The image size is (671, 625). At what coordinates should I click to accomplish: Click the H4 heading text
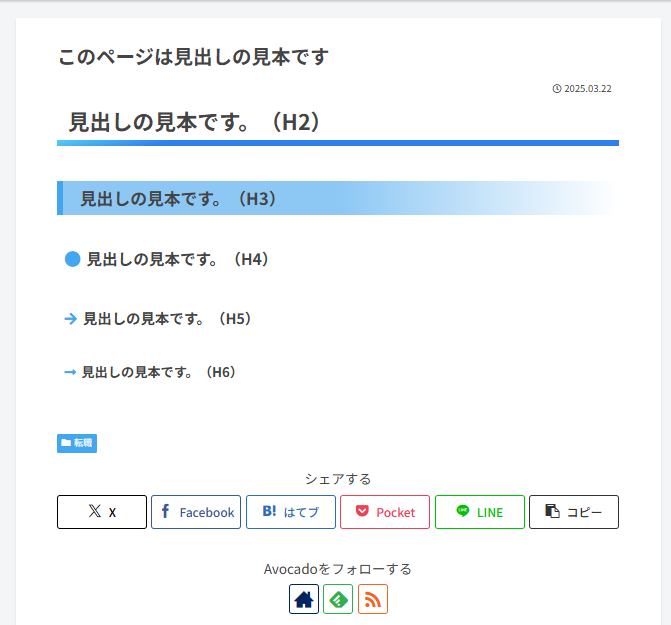click(x=179, y=259)
